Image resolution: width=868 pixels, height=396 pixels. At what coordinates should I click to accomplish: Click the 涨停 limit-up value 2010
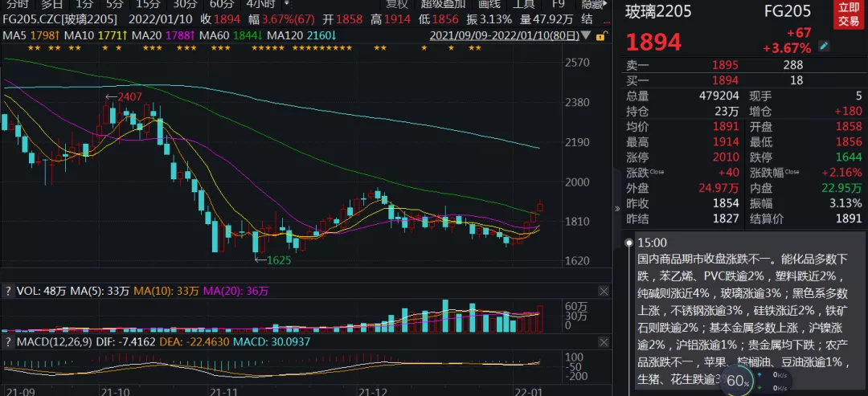tap(725, 157)
